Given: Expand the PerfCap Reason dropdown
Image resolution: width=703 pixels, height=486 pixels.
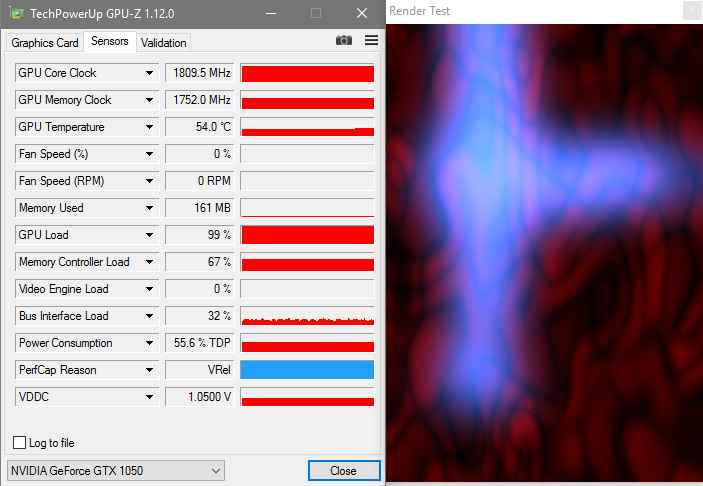Looking at the screenshot, I should pyautogui.click(x=149, y=370).
